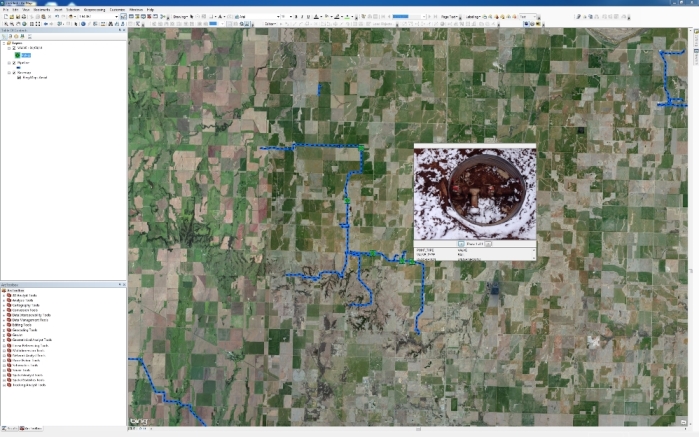Open the map scale dropdown

click(116, 16)
